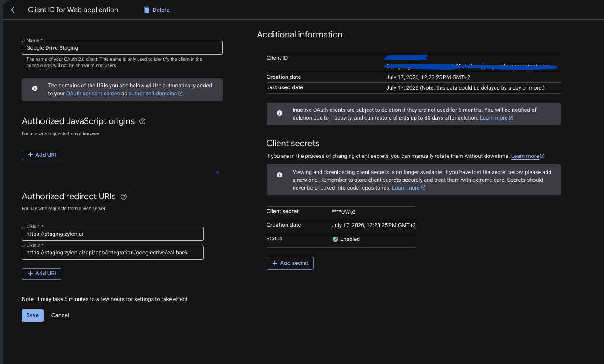Open help for Authorized JavaScript origins
The width and height of the screenshot is (604, 364).
click(142, 121)
